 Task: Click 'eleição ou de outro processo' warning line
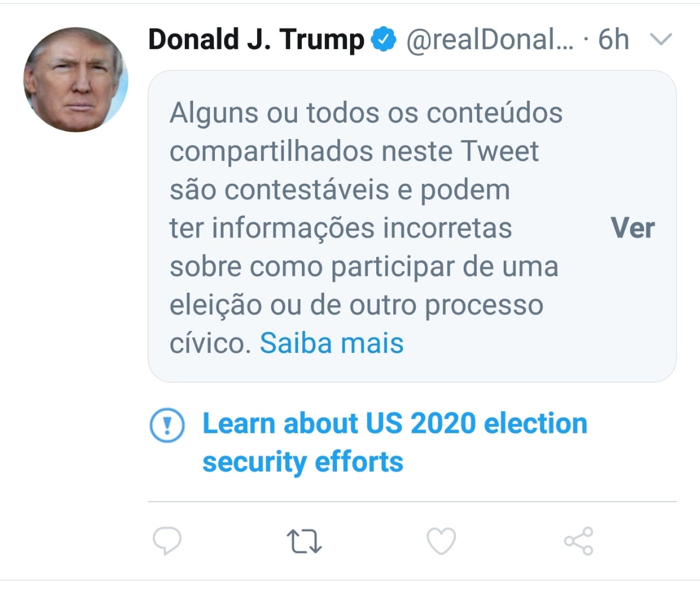click(x=356, y=305)
